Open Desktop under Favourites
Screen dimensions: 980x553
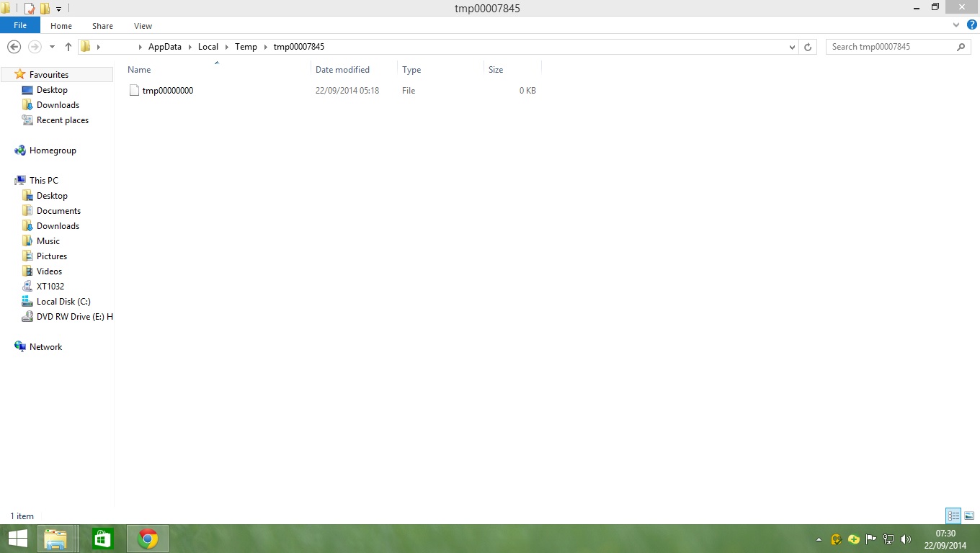tap(52, 90)
